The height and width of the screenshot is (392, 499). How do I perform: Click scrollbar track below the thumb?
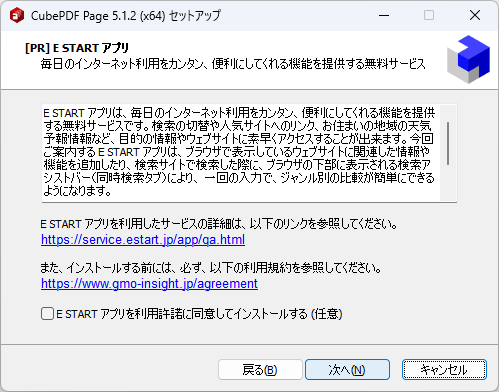click(448, 183)
